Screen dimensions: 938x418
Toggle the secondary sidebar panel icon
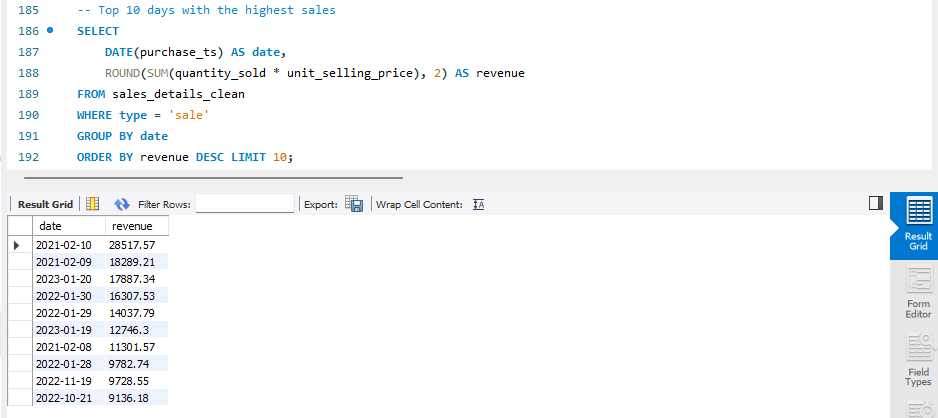click(876, 203)
